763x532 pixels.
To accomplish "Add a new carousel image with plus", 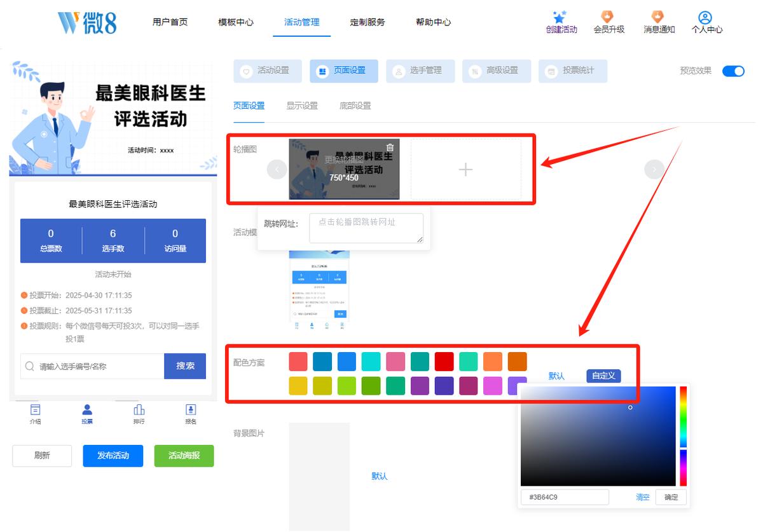I will (466, 170).
